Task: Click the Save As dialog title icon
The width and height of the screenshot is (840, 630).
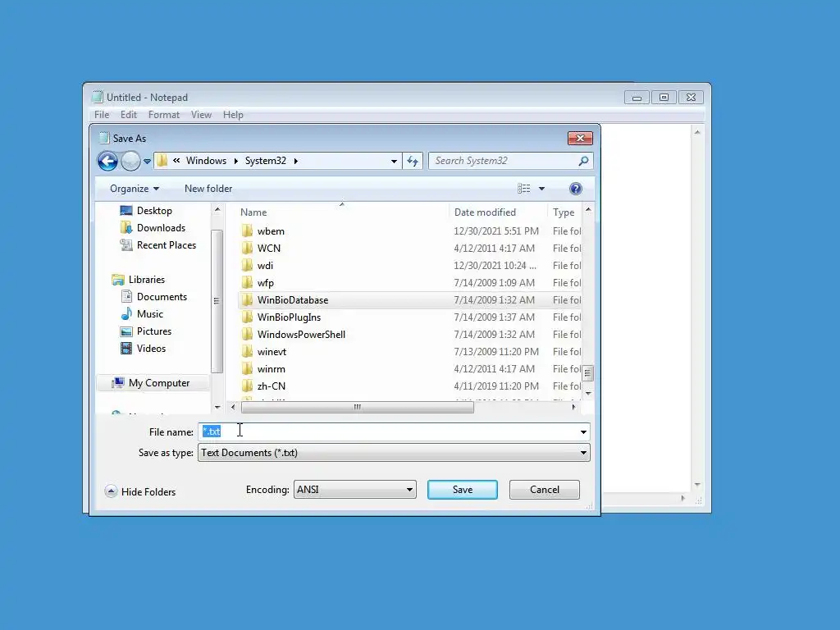Action: click(104, 138)
